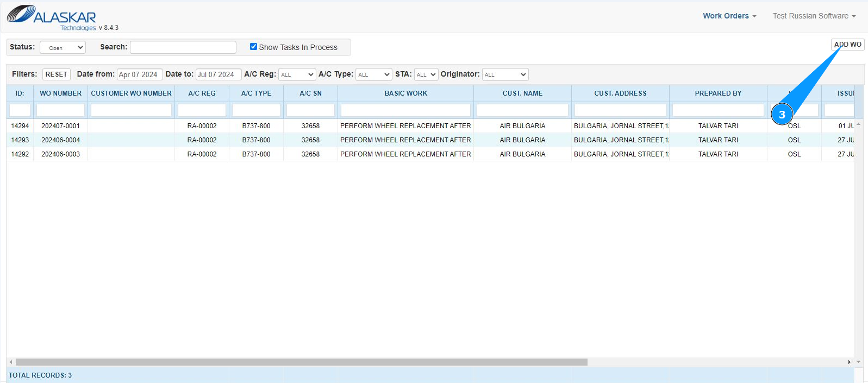The width and height of the screenshot is (868, 383).
Task: Click the Alaskar Technologies logo
Action: (x=52, y=18)
